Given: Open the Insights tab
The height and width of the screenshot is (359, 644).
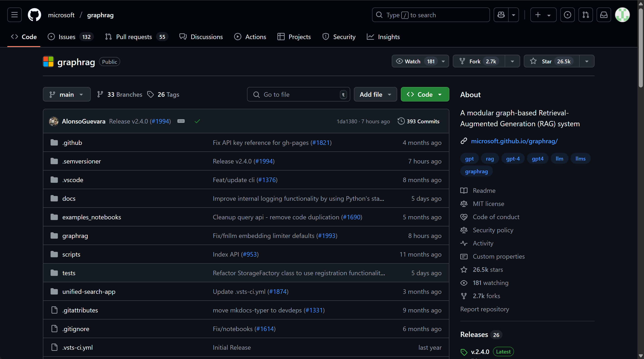Looking at the screenshot, I should point(383,37).
